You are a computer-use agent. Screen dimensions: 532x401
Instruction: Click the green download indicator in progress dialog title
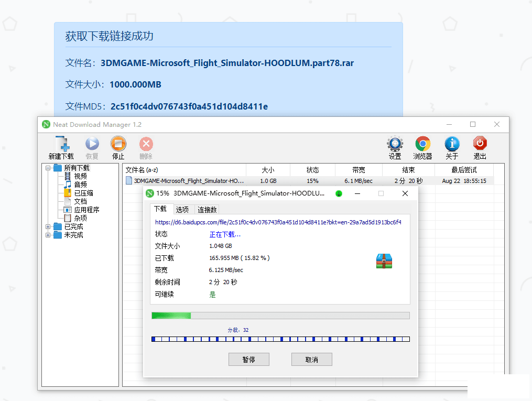(x=339, y=193)
